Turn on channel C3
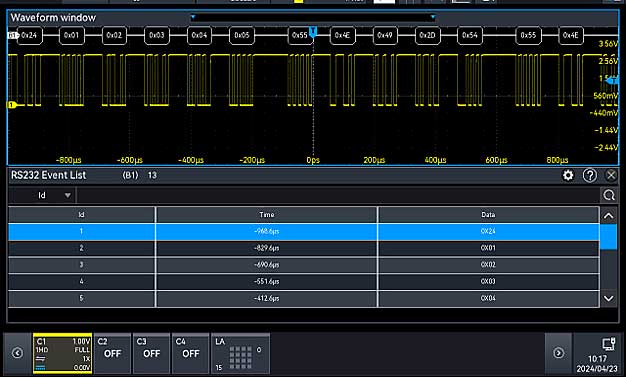The image size is (626, 377). click(151, 353)
